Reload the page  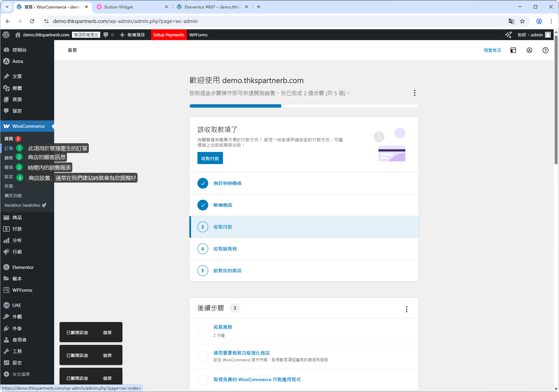32,21
